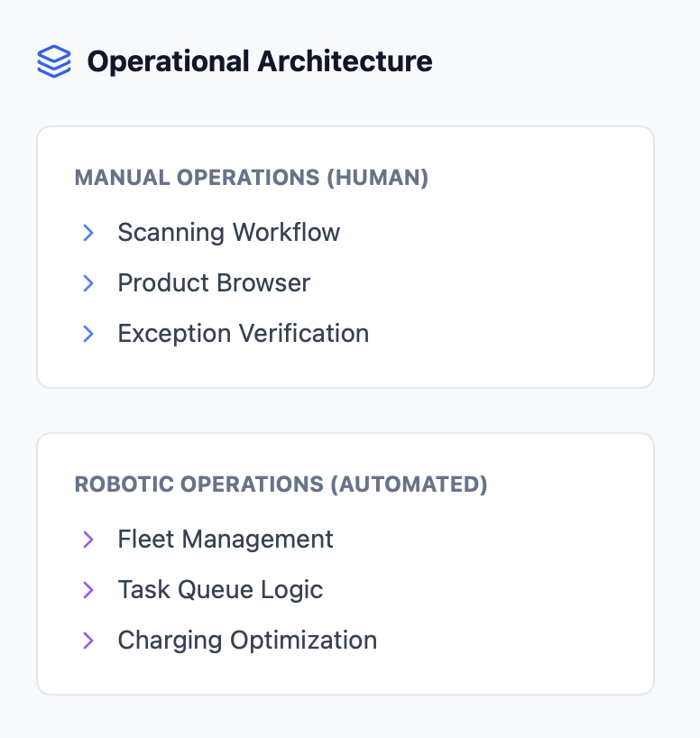Viewport: 700px width, 738px height.
Task: Click the (HUMAN) label in manual header
Action: point(377,178)
